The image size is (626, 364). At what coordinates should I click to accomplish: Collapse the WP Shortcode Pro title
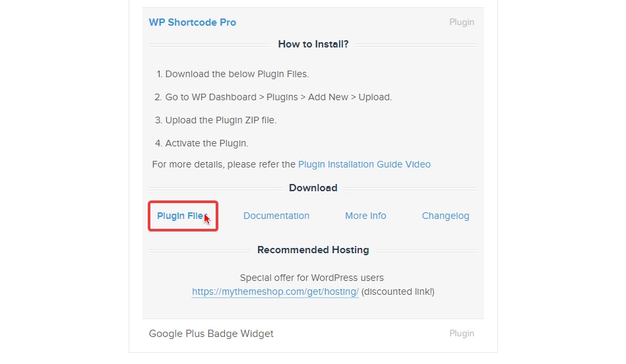tap(192, 22)
